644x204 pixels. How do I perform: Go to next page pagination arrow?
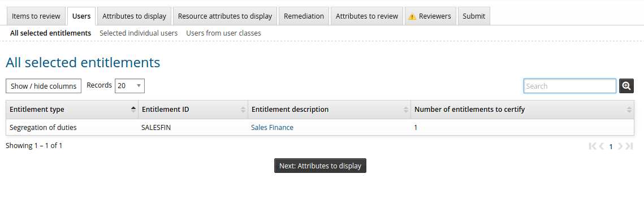click(x=620, y=146)
